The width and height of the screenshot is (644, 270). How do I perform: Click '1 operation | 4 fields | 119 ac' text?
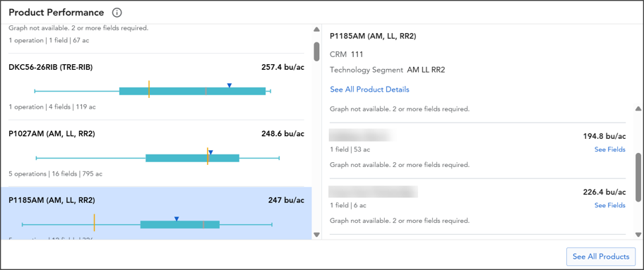52,107
